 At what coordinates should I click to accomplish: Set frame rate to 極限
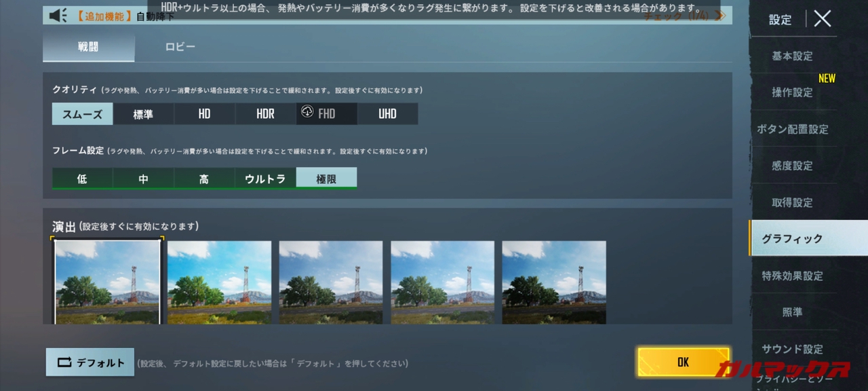326,179
